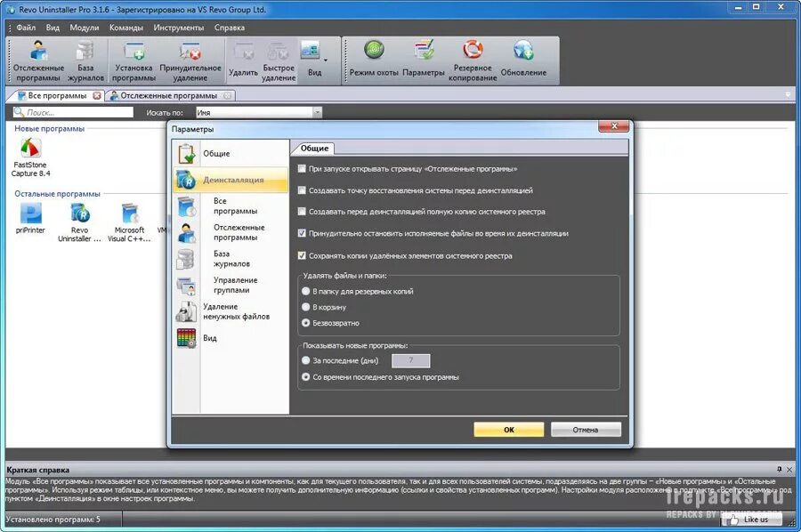This screenshot has height=532, width=801.
Task: Select the Revo Uninstaller program icon
Action: 80,222
